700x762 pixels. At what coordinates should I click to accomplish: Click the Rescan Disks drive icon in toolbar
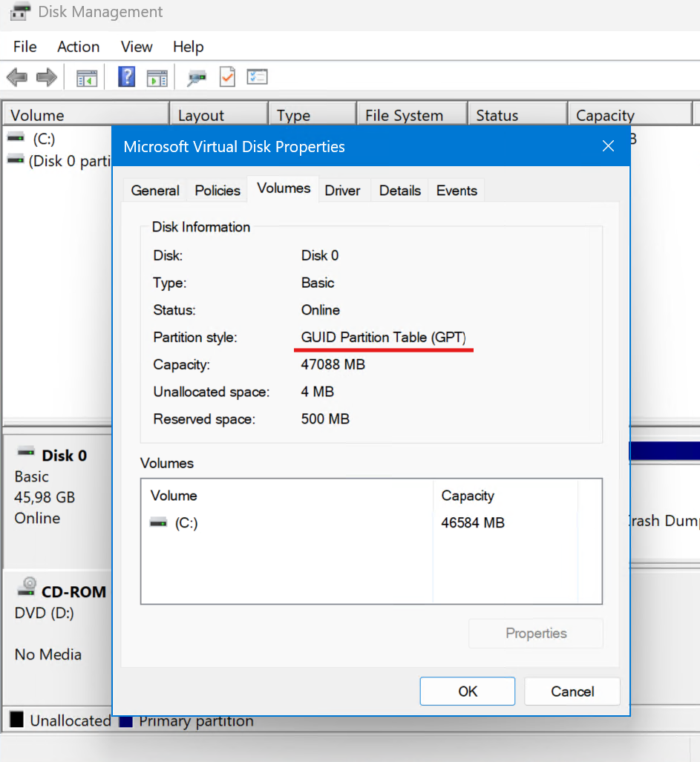point(197,77)
